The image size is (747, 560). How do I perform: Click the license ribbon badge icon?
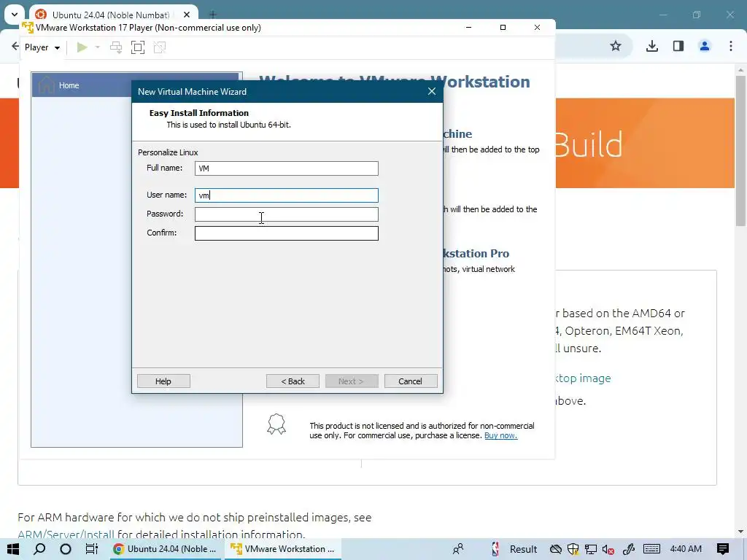tap(276, 424)
